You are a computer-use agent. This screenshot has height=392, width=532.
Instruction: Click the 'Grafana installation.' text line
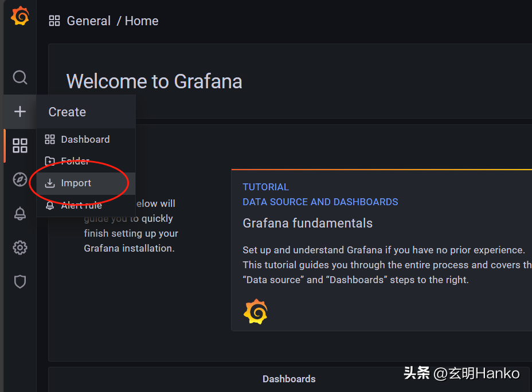tap(129, 248)
